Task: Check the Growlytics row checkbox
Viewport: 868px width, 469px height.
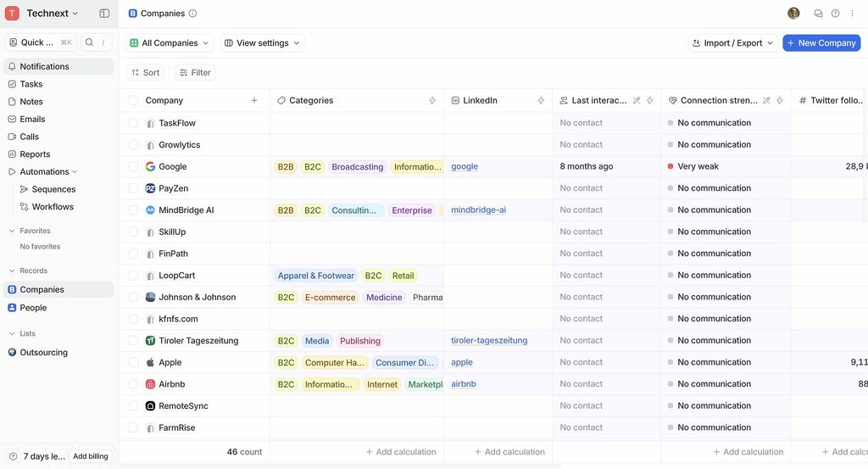Action: (133, 144)
